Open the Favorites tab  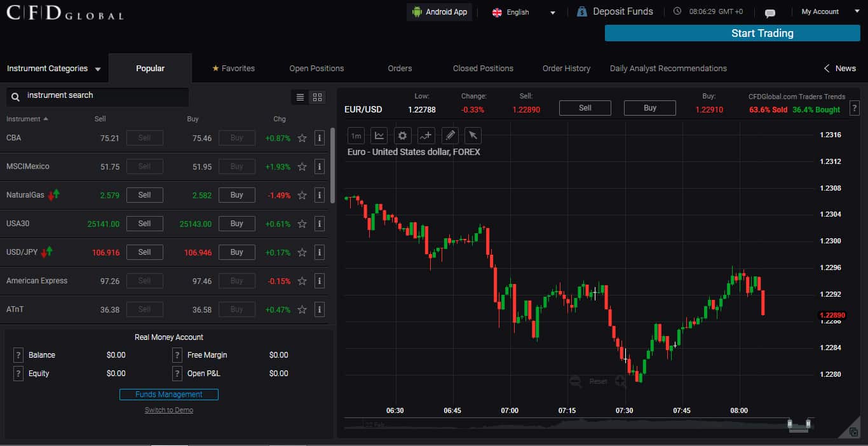[233, 68]
